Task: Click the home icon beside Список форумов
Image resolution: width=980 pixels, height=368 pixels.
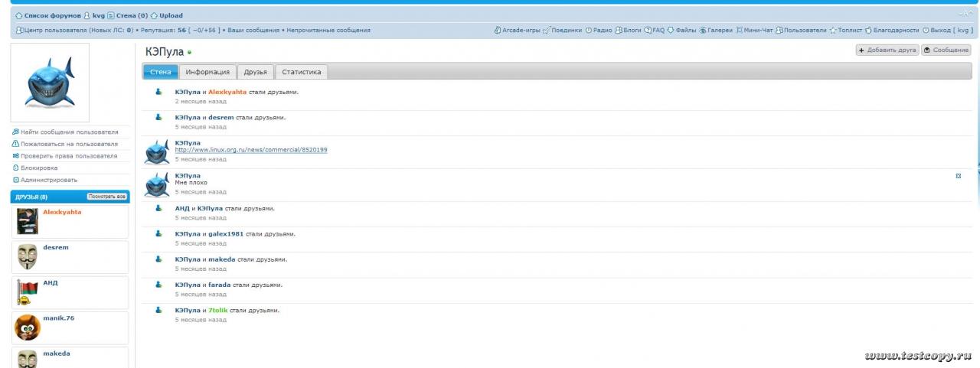Action: [19, 15]
